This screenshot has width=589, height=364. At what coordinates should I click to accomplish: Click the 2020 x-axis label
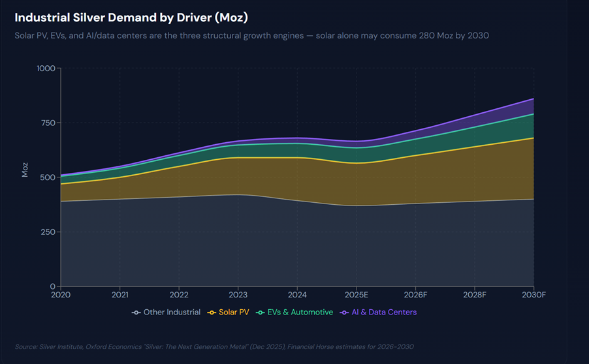[61, 295]
